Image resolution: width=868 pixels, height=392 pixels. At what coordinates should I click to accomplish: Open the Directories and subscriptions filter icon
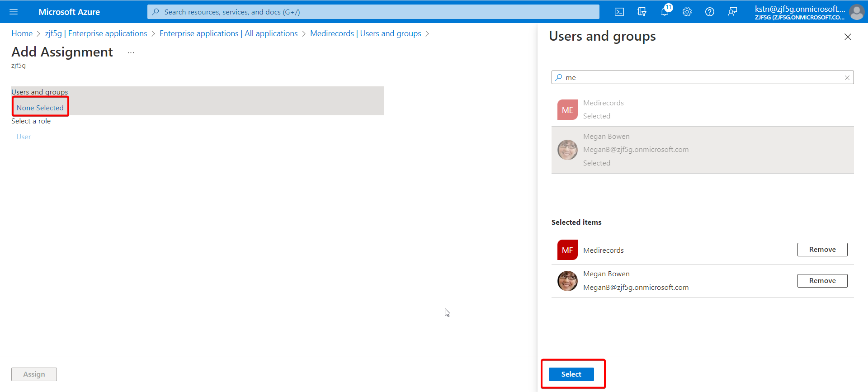[642, 12]
